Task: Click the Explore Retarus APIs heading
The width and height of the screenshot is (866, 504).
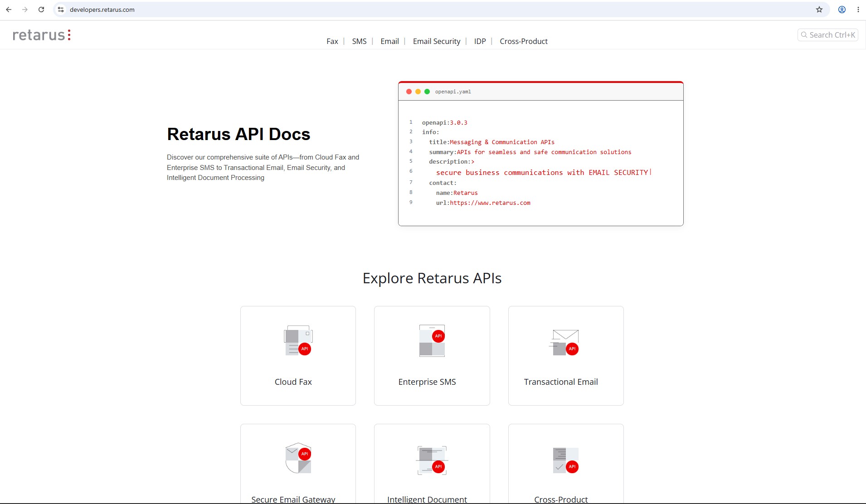Action: point(432,278)
